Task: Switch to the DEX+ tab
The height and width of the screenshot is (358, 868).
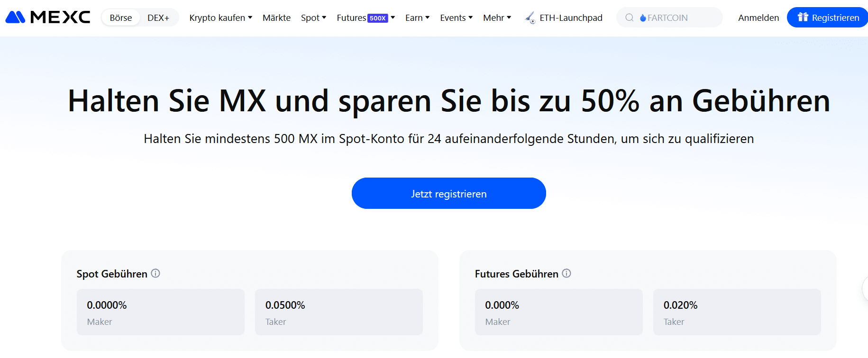Action: point(158,18)
